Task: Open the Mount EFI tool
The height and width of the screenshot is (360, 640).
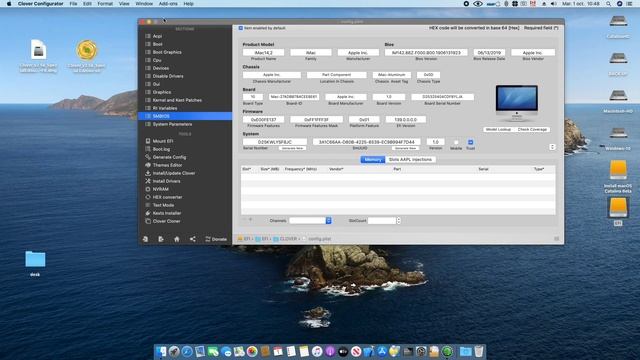Action: pyautogui.click(x=162, y=141)
